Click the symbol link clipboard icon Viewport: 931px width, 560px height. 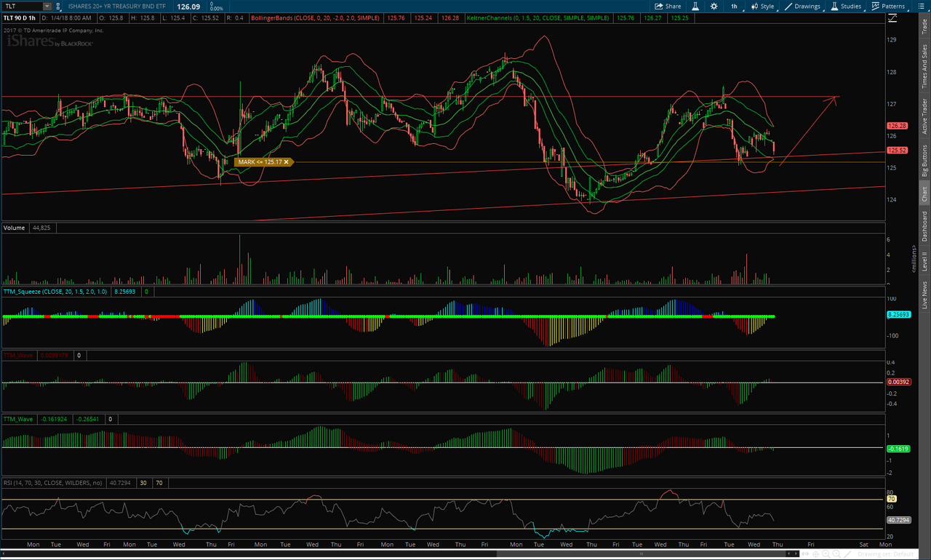point(58,7)
